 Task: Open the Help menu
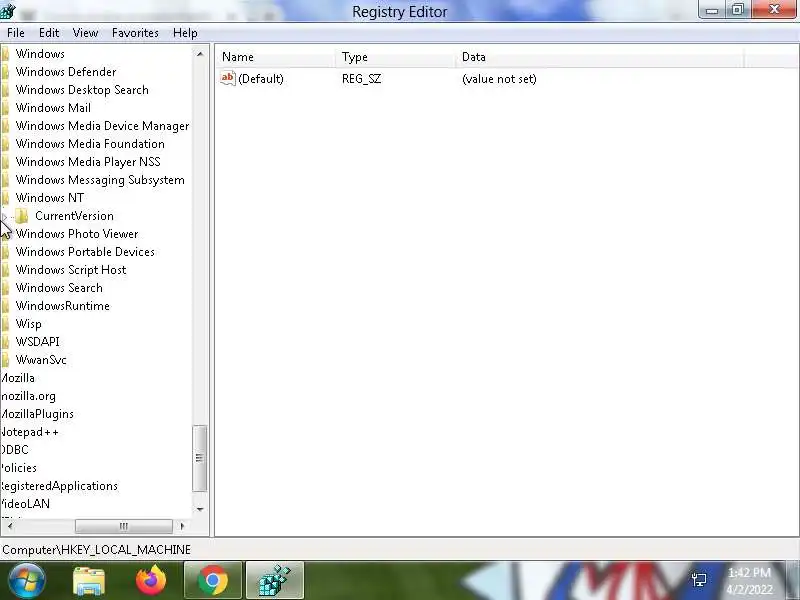(x=185, y=33)
